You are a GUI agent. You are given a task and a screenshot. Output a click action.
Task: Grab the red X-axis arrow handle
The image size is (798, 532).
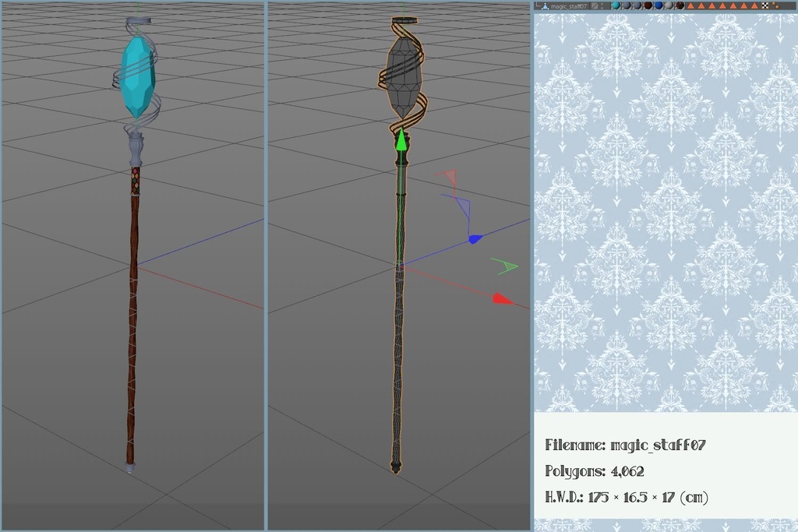click(x=503, y=300)
